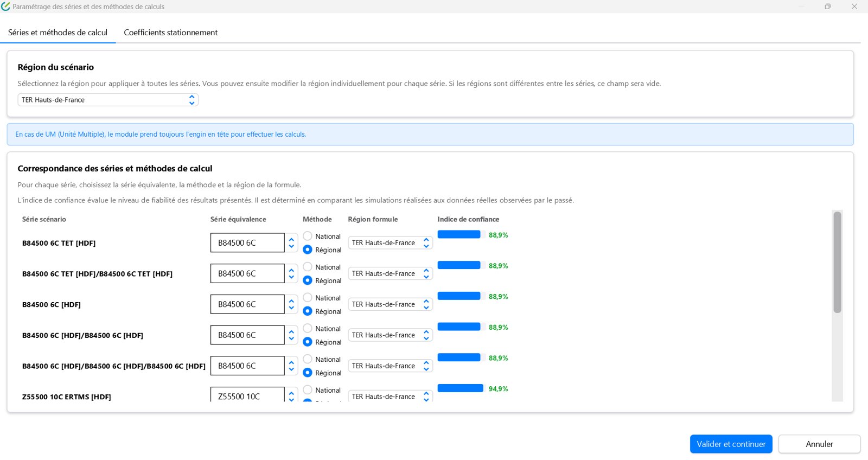Click the "Série équivalente" column header

238,219
